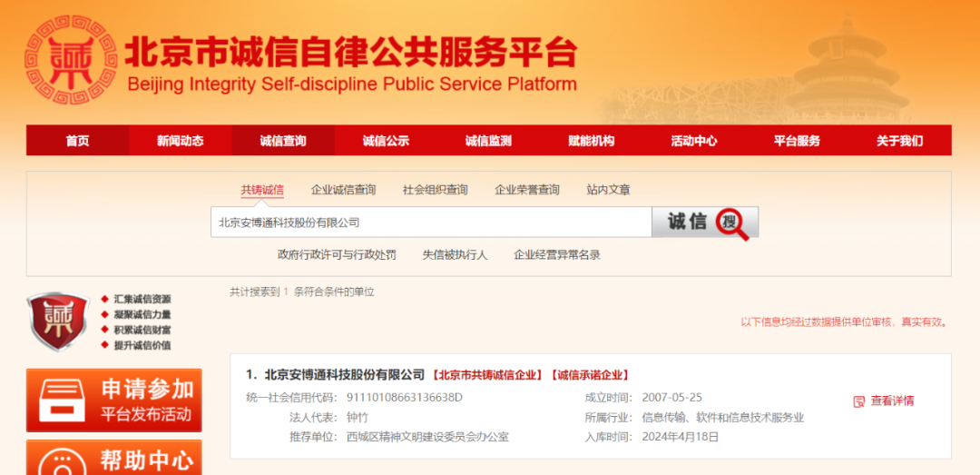Click the 凝聚诚信力量 slogan line
Viewport: 980px width, 475px height.
142,314
